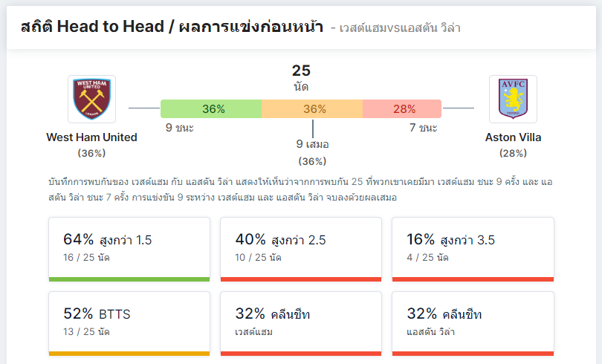This screenshot has width=602, height=364.
Task: Click the สถิติ Head to Head heading
Action: [x=172, y=27]
